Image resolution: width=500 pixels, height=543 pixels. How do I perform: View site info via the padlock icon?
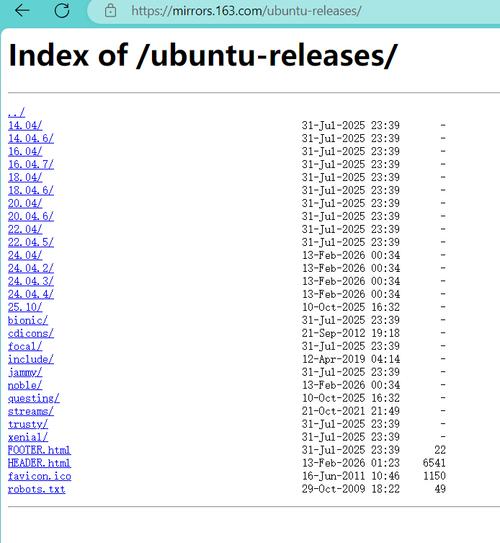(110, 10)
